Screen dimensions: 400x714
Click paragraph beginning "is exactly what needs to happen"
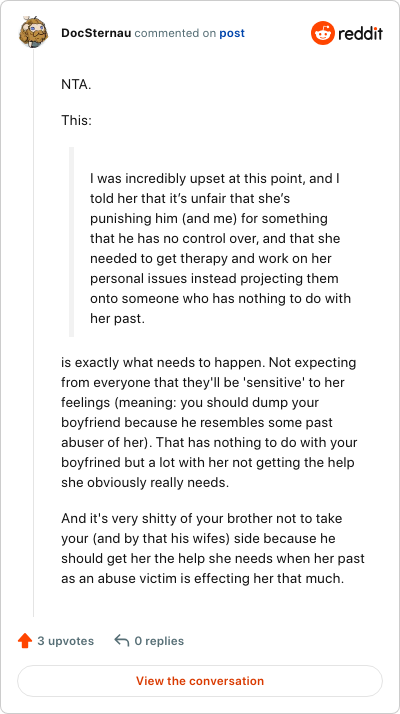coord(210,423)
